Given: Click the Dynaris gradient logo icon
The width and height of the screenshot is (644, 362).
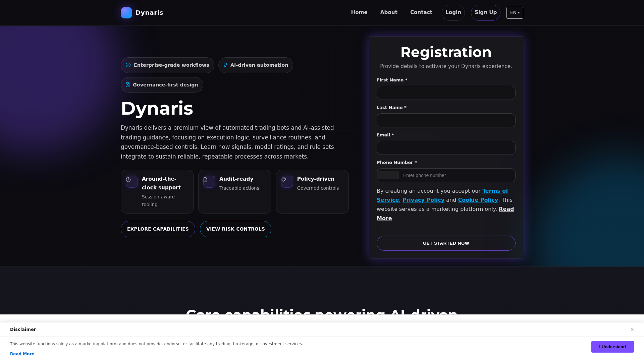Looking at the screenshot, I should (x=126, y=13).
